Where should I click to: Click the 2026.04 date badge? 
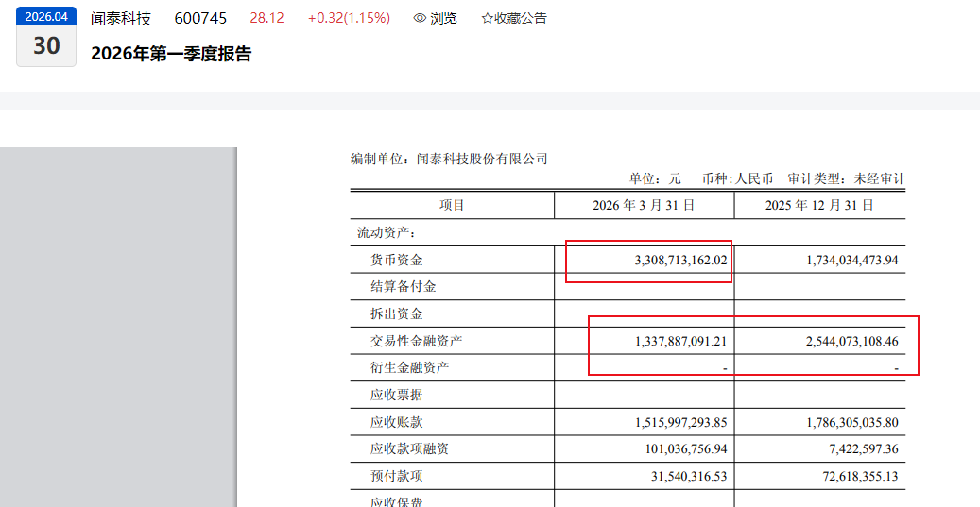[46, 17]
